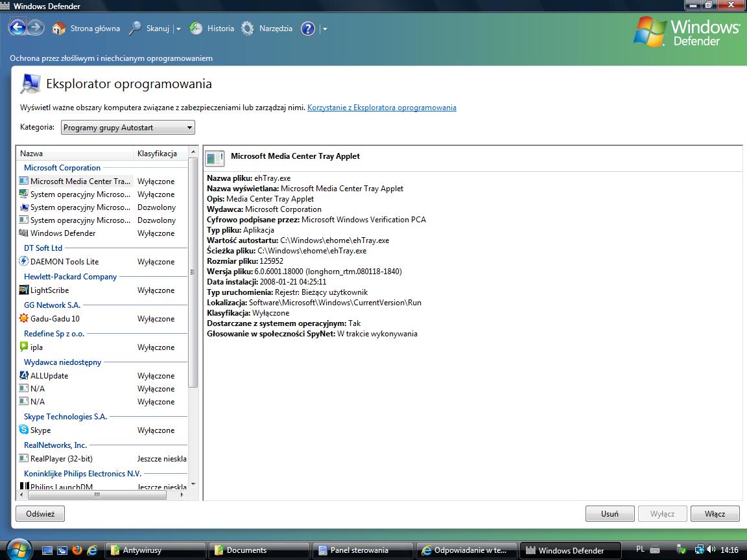Click the horizontal scrollbar thumb under list
Viewport: 747px width, 560px height.
pos(97,495)
